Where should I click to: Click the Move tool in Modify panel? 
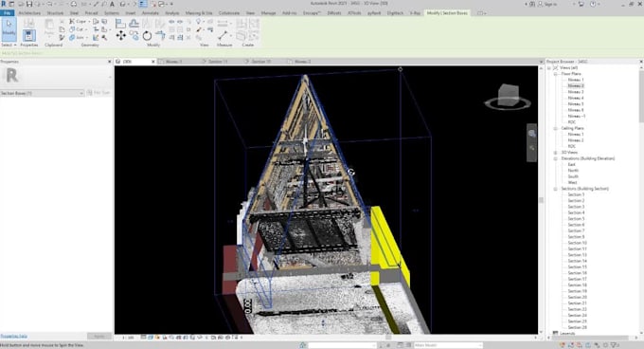click(x=121, y=36)
